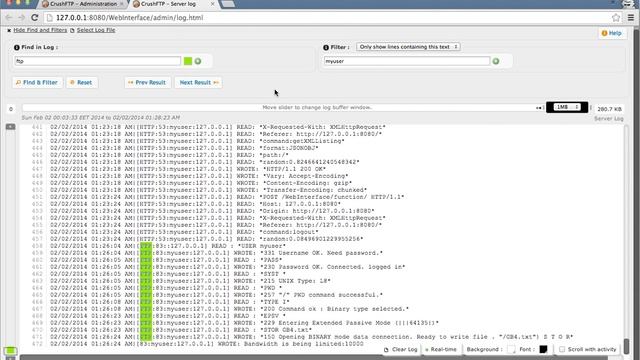The height and width of the screenshot is (360, 640).
Task: Click the green plus next to the Filter field
Action: pos(496,61)
